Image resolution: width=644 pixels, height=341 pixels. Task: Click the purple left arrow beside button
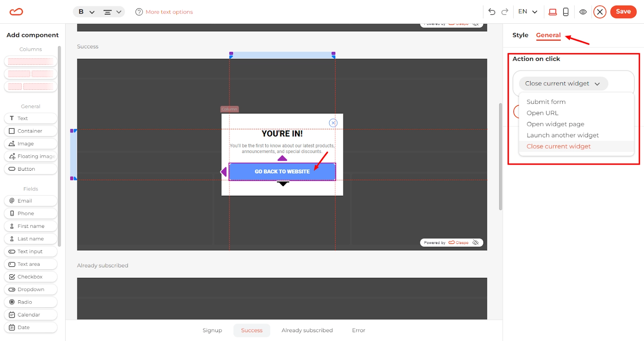(224, 172)
